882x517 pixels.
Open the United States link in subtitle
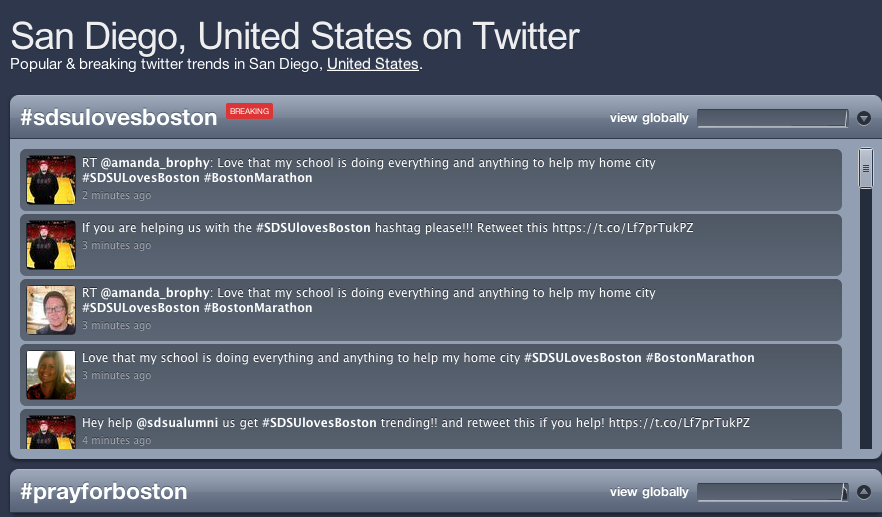point(373,64)
